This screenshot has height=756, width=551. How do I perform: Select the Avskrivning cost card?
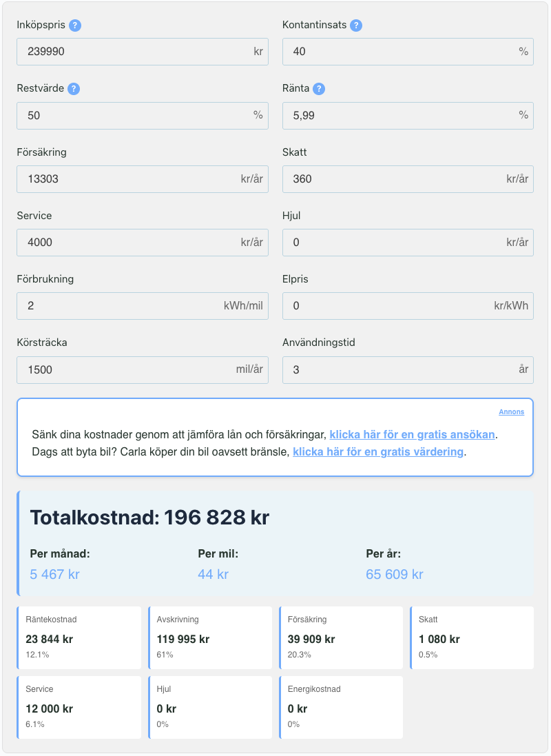(x=210, y=638)
